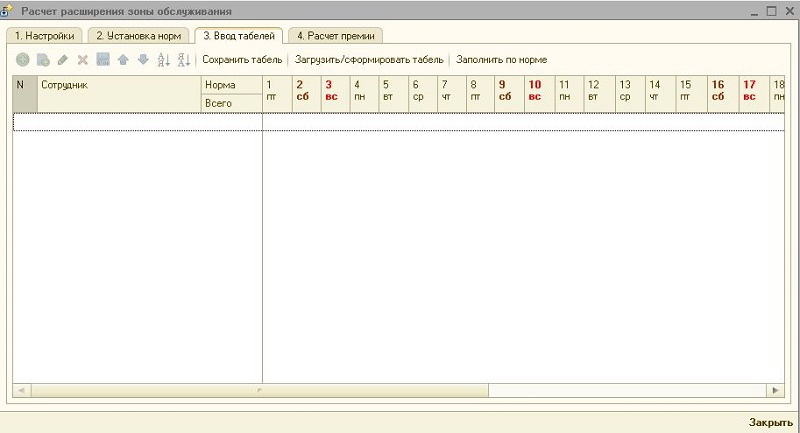Go to '4. Расчет премии' tab

335,36
